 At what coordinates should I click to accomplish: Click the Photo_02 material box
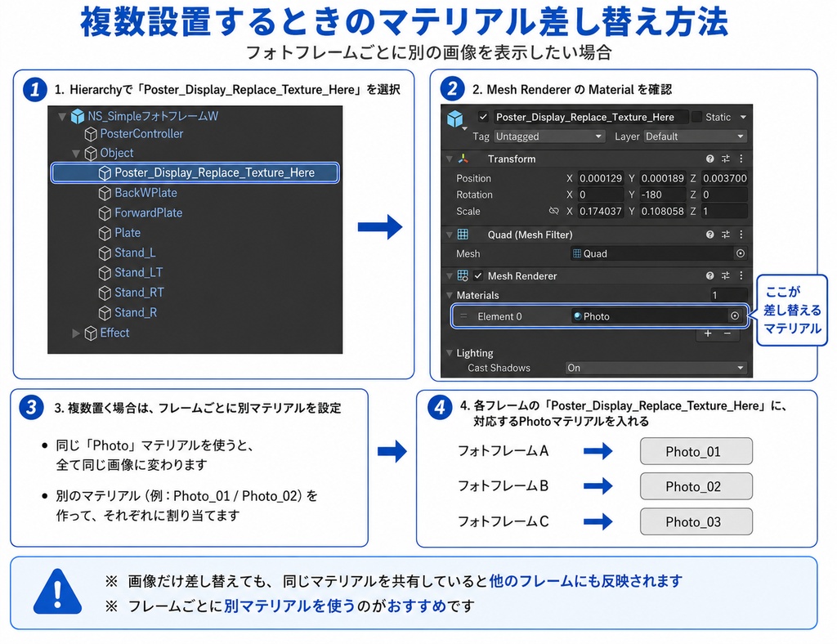696,486
